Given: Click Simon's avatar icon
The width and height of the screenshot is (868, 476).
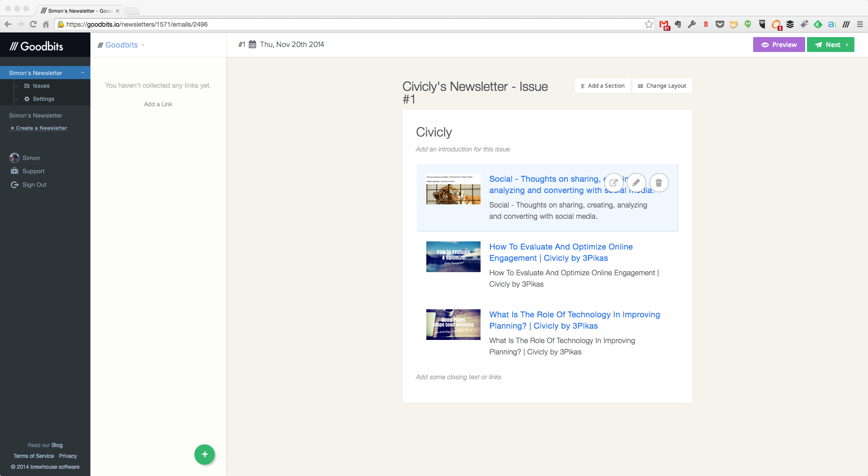Looking at the screenshot, I should tap(14, 158).
